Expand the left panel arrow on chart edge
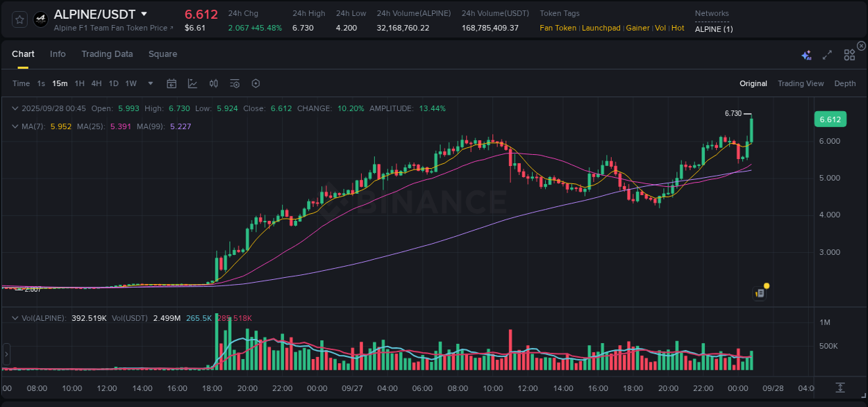This screenshot has width=868, height=407. (x=6, y=354)
